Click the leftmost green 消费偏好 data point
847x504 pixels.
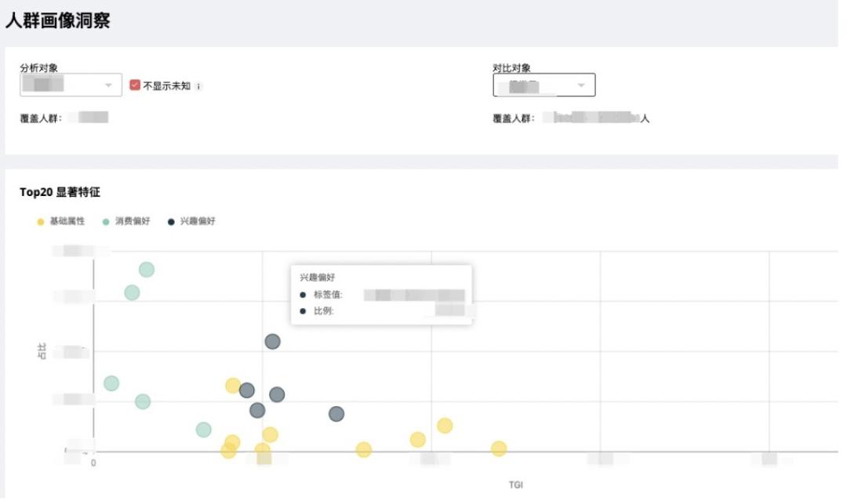click(x=111, y=383)
